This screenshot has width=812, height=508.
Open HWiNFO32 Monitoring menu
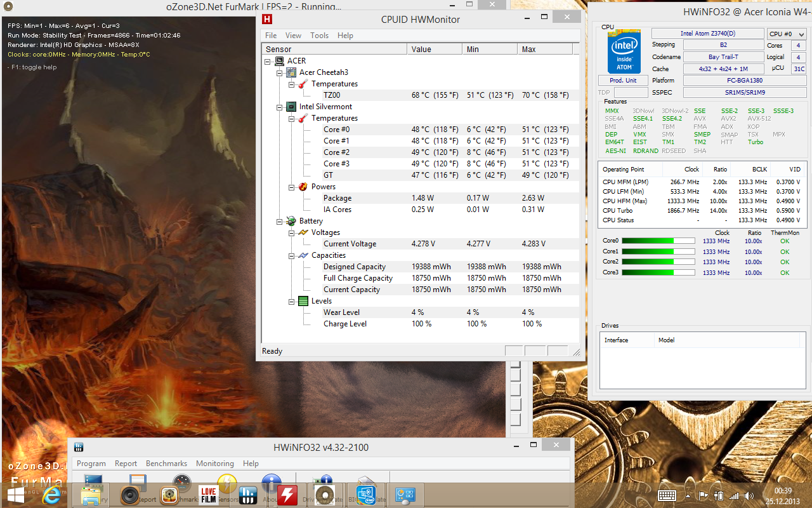point(215,464)
